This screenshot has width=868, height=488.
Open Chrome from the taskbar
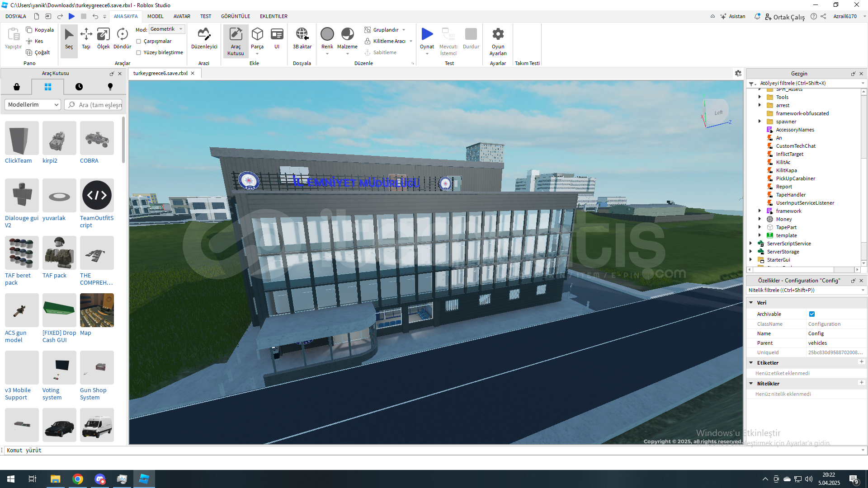click(x=78, y=479)
